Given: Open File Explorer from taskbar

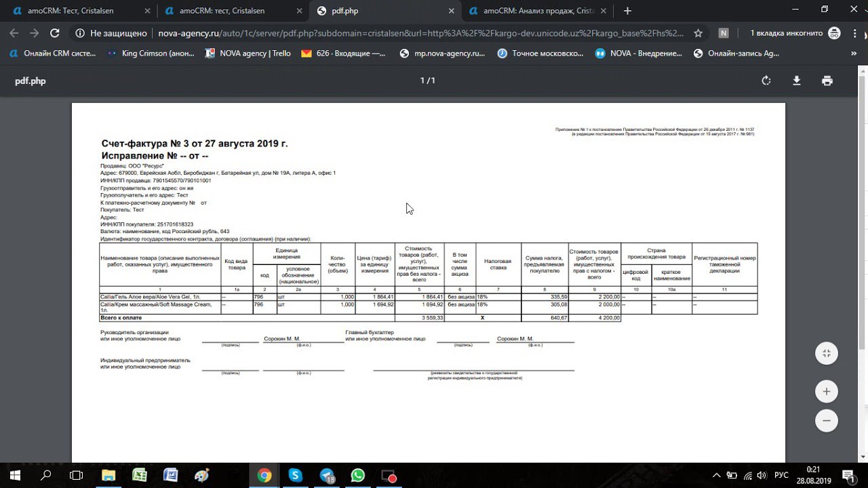Looking at the screenshot, I should (108, 475).
